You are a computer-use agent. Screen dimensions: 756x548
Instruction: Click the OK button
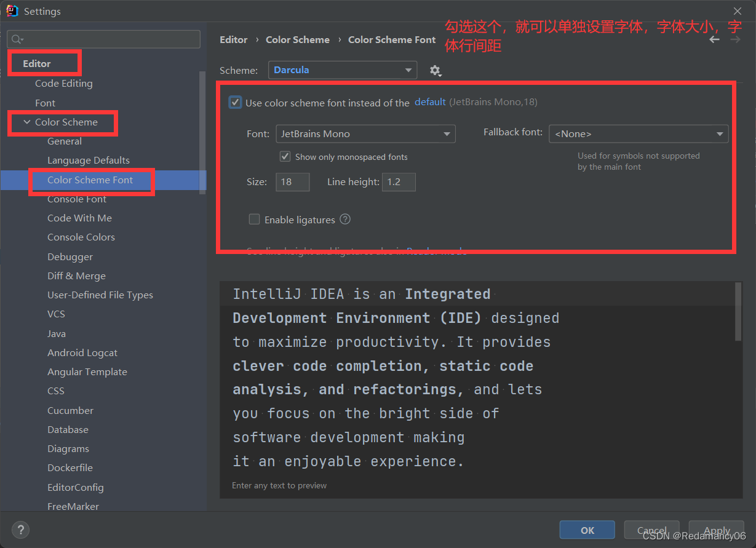587,530
